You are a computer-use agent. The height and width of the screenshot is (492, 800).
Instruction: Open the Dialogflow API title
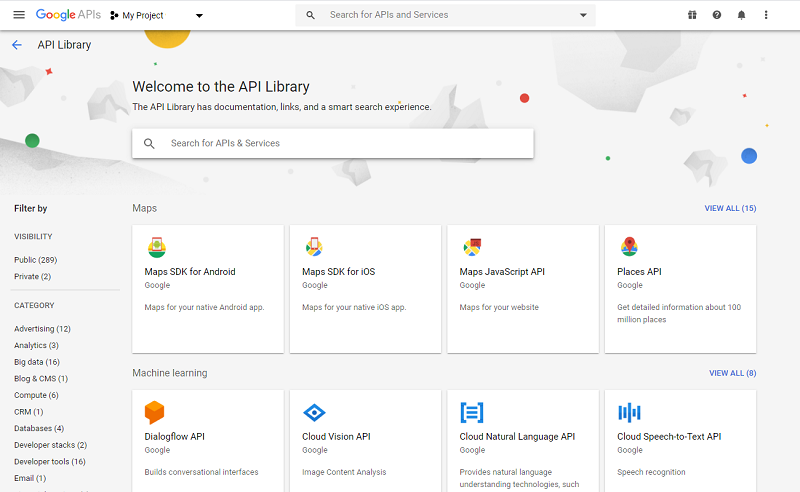[x=174, y=436]
